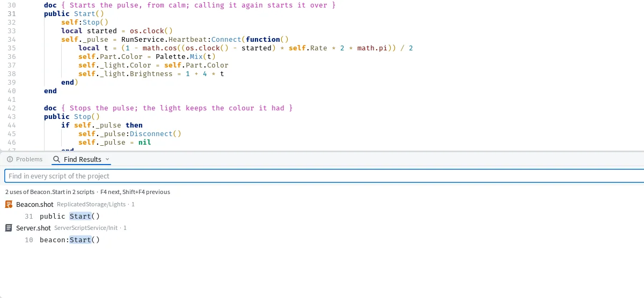
Task: Click the ReplicatedStorage/Lights path label
Action: [91, 204]
